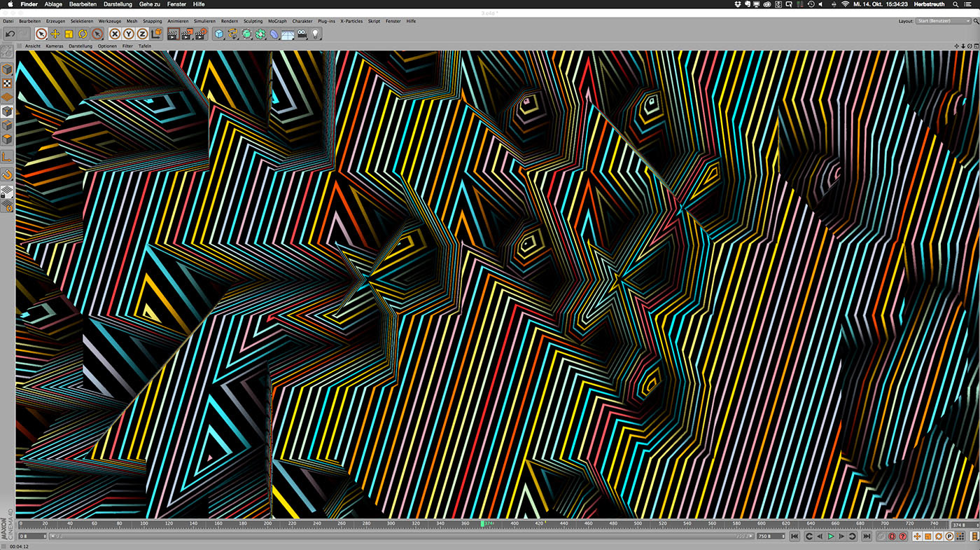Viewport: 980px width, 550px height.
Task: Open the Datei menu
Action: [x=8, y=21]
